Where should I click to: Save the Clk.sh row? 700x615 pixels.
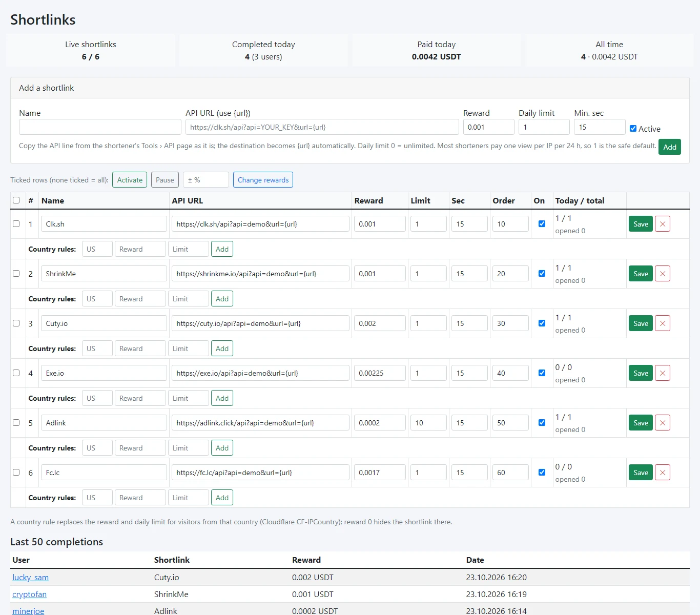point(641,224)
